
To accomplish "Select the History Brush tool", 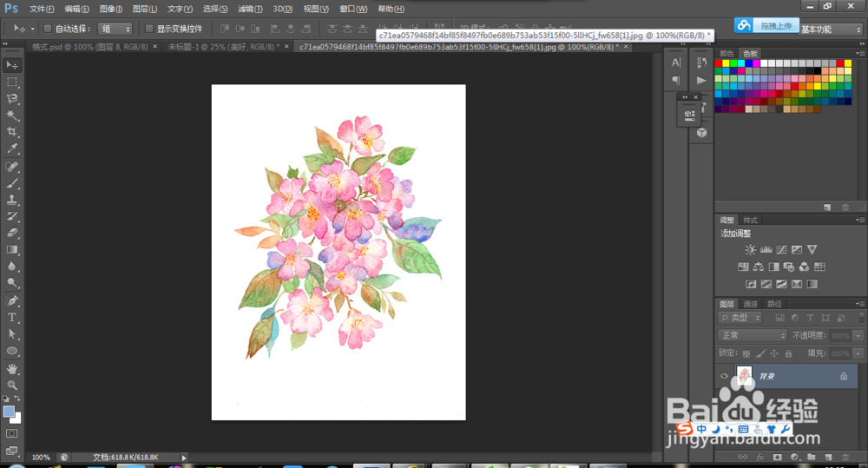I will tap(11, 216).
